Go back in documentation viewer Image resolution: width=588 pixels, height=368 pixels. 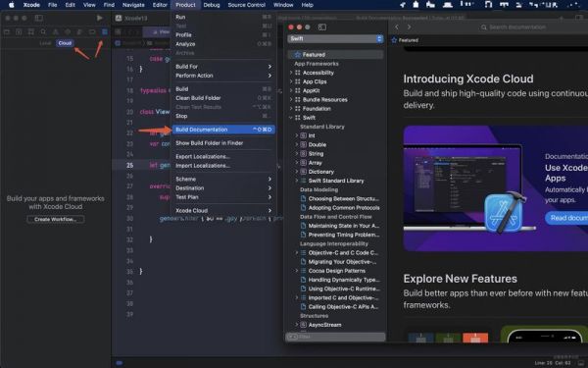397,27
